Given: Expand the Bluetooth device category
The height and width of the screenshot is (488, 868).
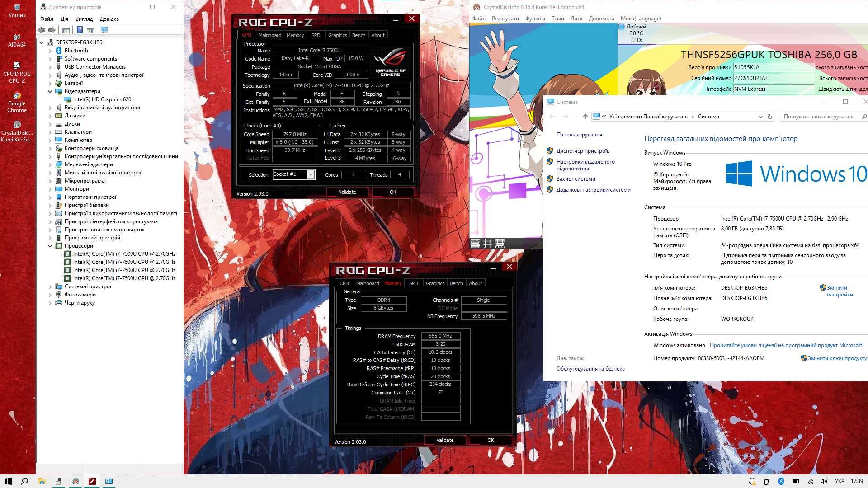Looking at the screenshot, I should [50, 51].
